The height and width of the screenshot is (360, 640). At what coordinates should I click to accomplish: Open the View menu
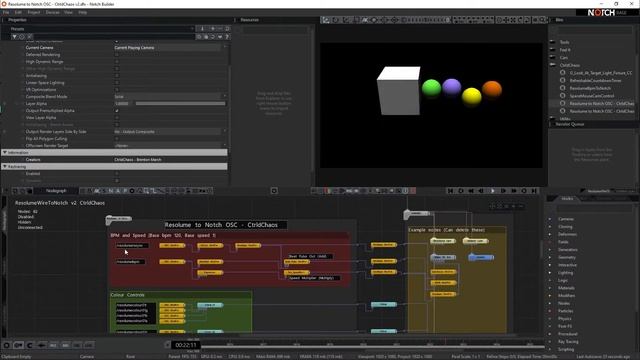tap(68, 12)
